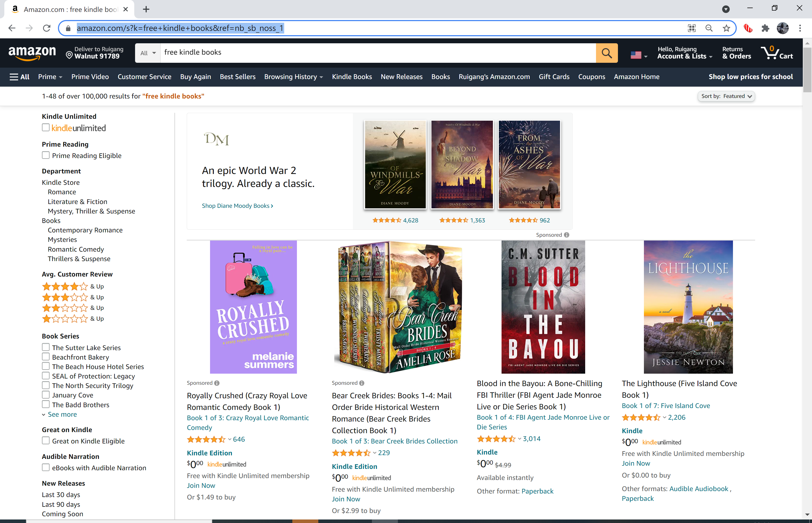Filter by Last 30 days releases
The image size is (812, 523).
(x=61, y=495)
